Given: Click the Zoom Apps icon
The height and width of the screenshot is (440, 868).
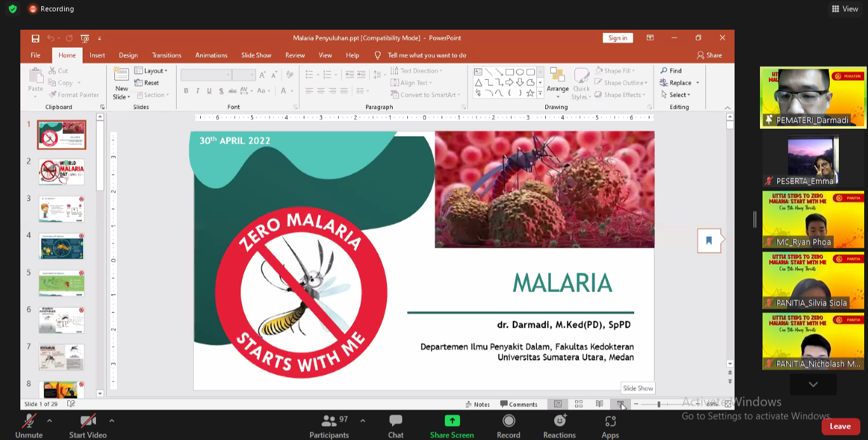Looking at the screenshot, I should (610, 425).
